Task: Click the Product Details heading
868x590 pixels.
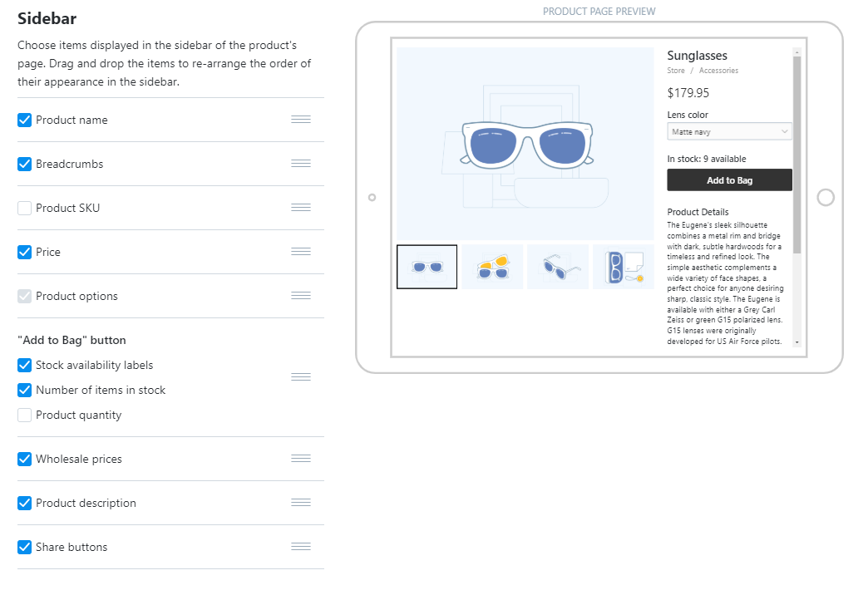Action: (698, 212)
